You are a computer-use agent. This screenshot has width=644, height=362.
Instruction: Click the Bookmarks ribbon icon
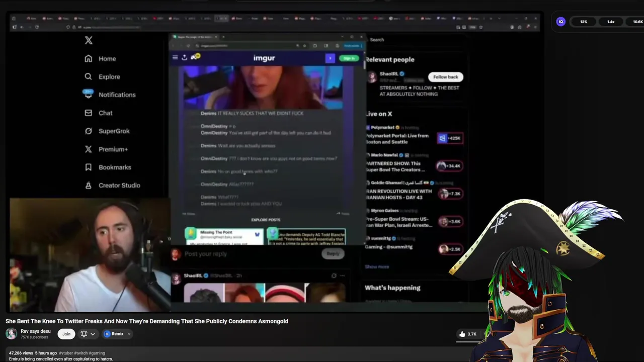tap(89, 167)
